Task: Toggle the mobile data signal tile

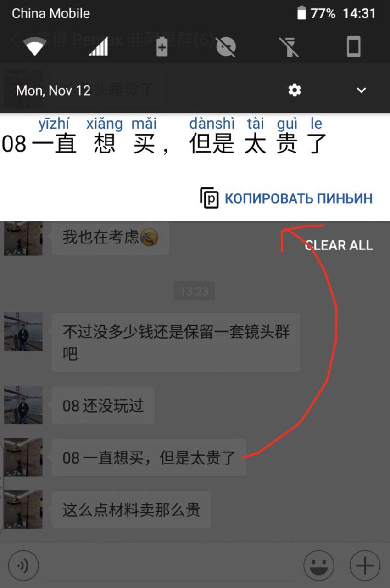Action: (x=98, y=46)
